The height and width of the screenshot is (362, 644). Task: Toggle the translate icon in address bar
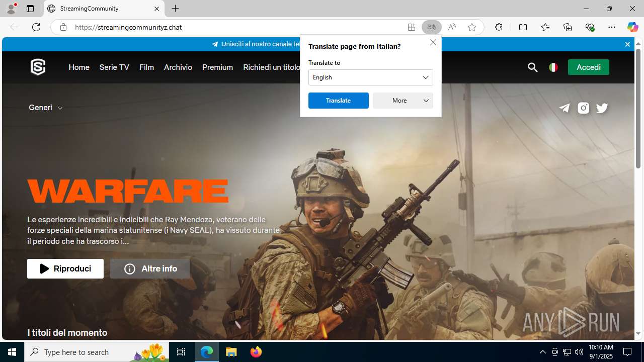(432, 27)
